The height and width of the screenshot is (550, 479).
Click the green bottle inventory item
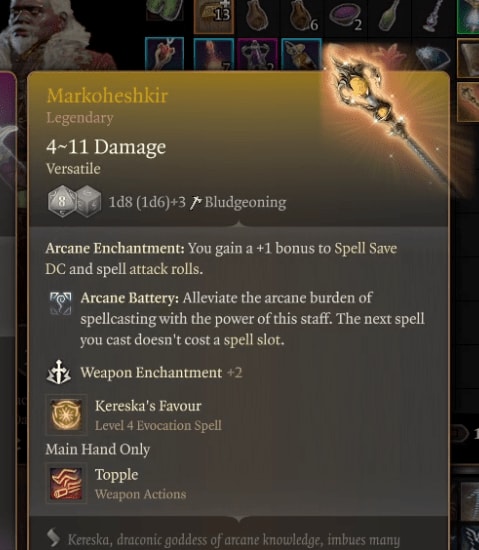pyautogui.click(x=389, y=15)
